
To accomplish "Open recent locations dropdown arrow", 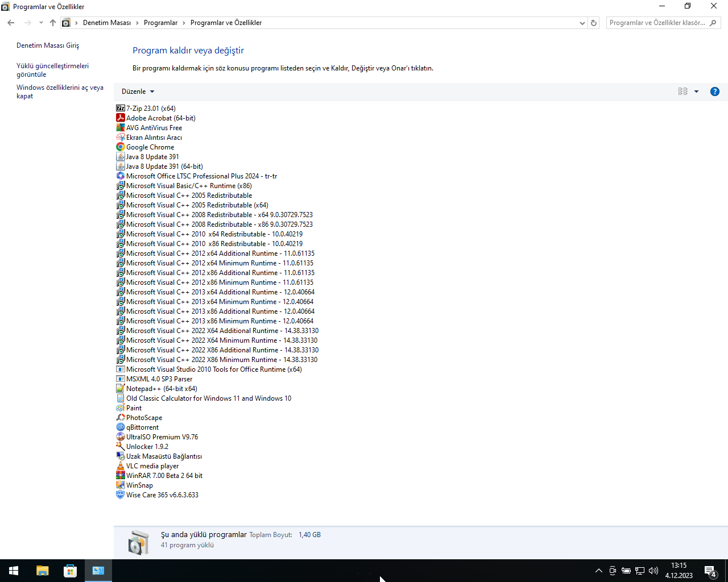I will [x=41, y=23].
